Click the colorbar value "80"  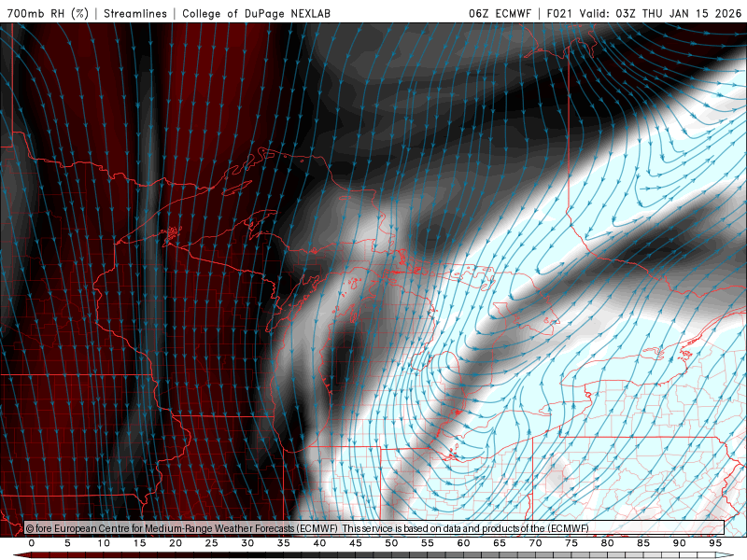(608, 543)
